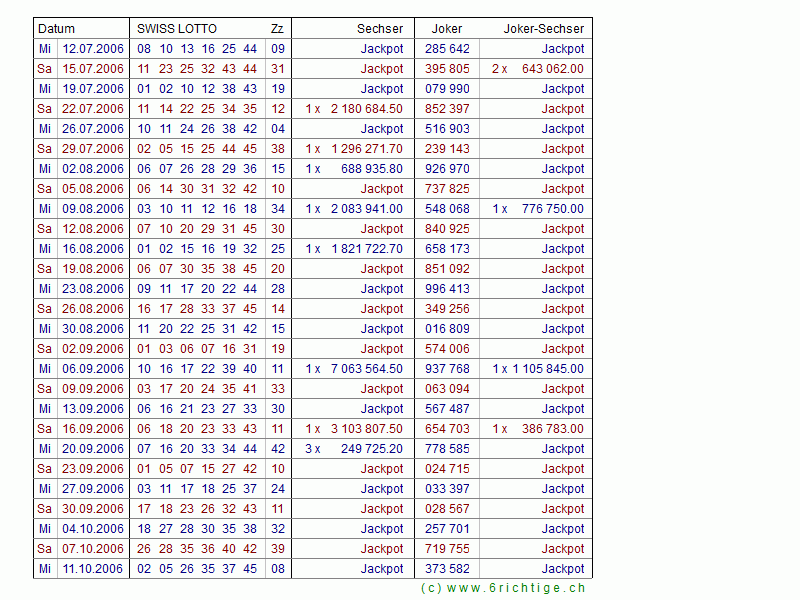
Task: Click the Sechser column header
Action: (380, 29)
